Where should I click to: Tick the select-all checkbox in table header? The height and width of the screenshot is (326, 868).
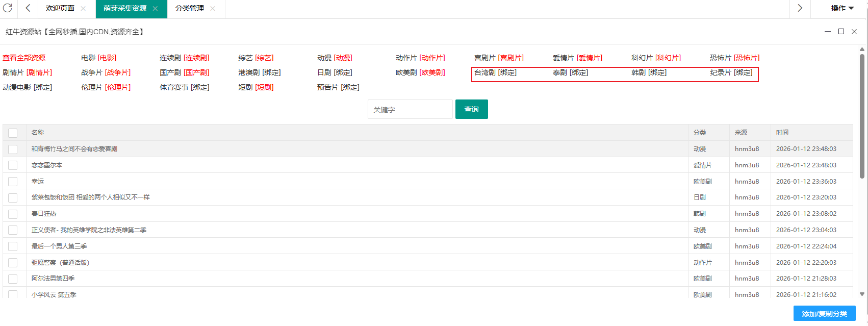click(x=13, y=133)
